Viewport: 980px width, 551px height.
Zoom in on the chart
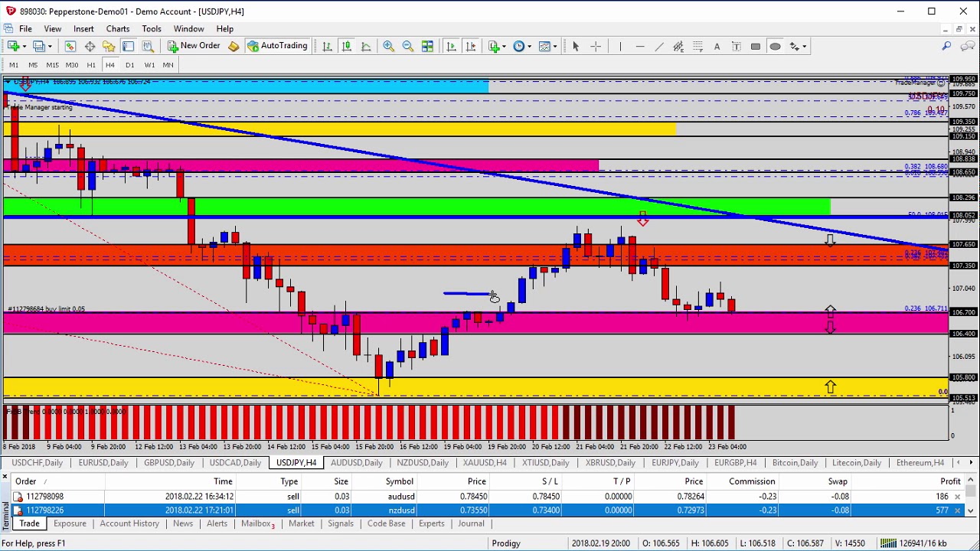[x=389, y=46]
